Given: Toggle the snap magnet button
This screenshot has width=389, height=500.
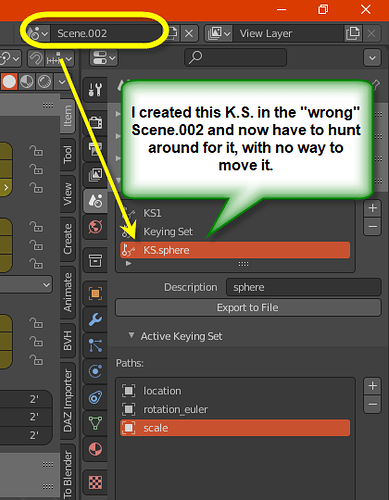Looking at the screenshot, I should pos(36,59).
